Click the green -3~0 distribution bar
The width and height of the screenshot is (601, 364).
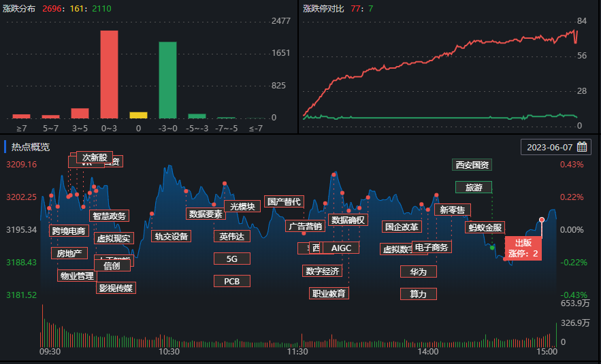[167, 80]
